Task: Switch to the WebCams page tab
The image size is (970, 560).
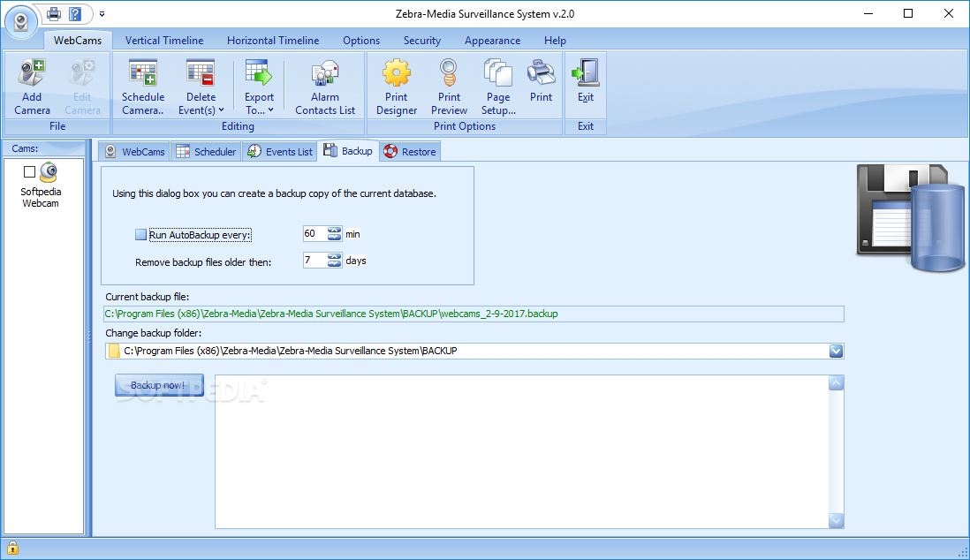Action: (135, 152)
